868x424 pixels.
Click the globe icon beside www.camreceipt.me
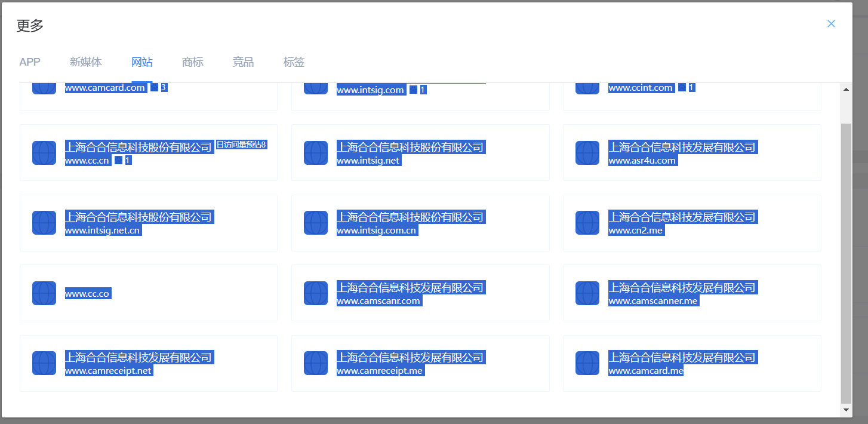316,363
